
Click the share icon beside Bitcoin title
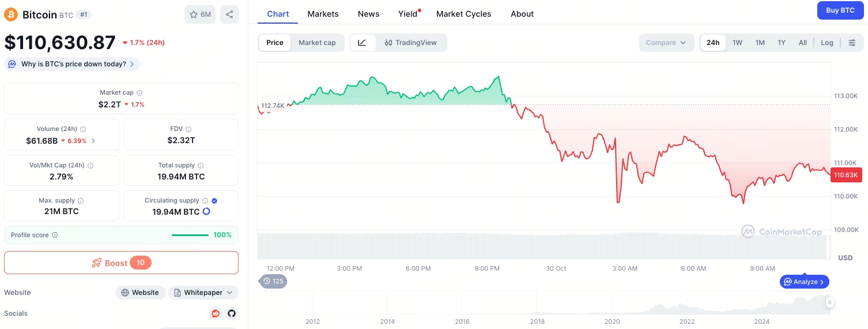(229, 14)
